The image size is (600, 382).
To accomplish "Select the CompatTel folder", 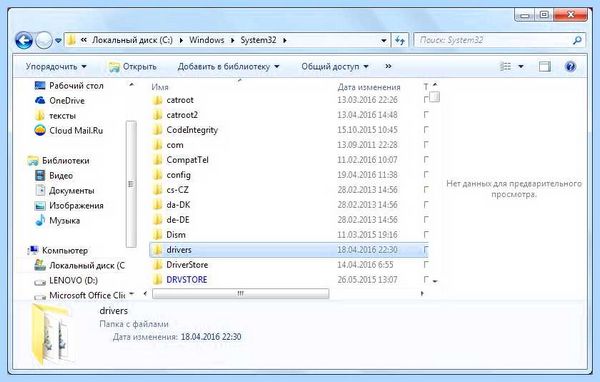I will click(188, 160).
